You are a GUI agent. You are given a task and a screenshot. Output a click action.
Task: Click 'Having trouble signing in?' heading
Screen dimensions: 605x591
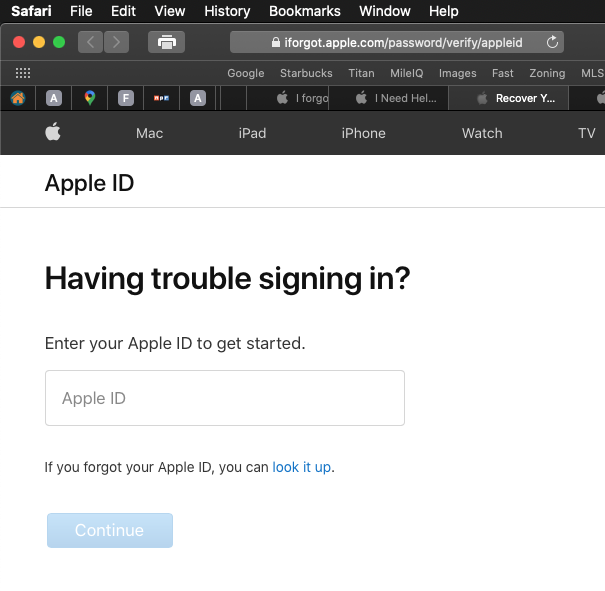pos(228,279)
